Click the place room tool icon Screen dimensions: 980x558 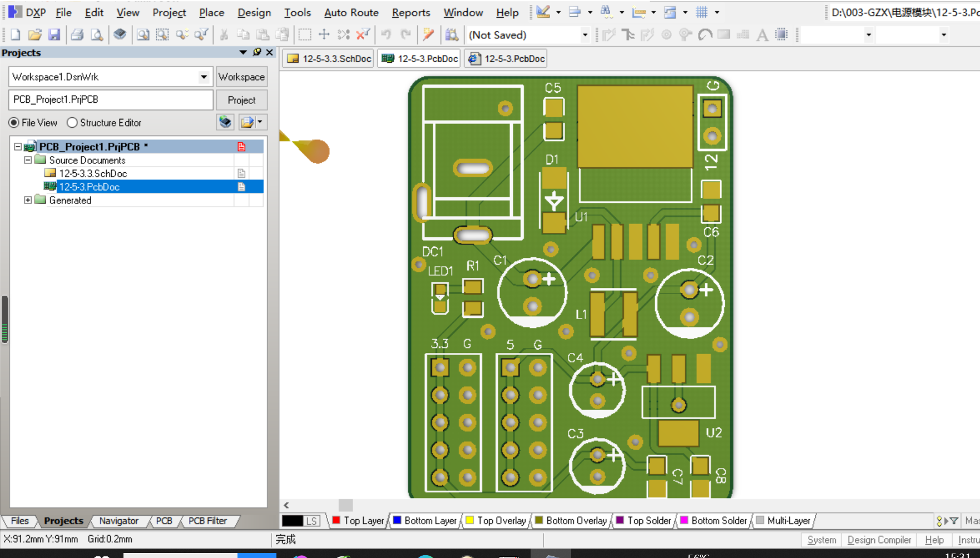[x=670, y=12]
